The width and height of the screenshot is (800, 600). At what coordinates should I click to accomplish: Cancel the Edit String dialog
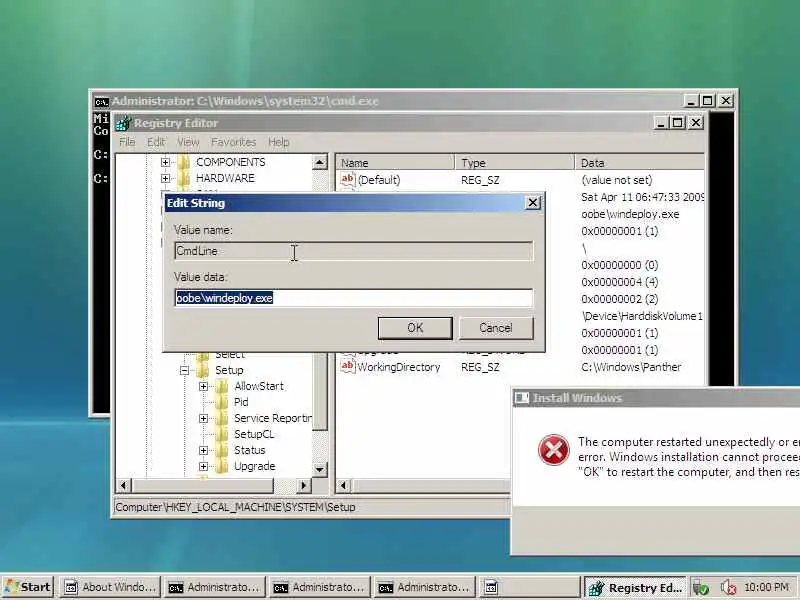pos(496,328)
